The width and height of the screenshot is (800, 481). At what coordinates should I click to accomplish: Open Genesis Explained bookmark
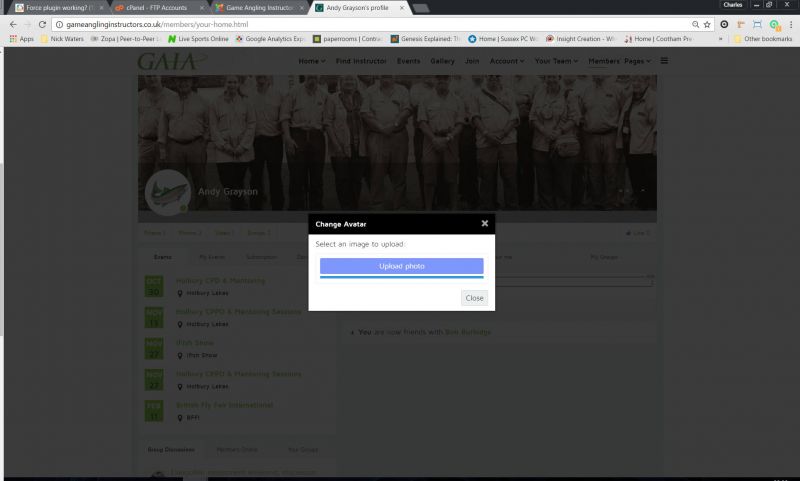point(425,39)
